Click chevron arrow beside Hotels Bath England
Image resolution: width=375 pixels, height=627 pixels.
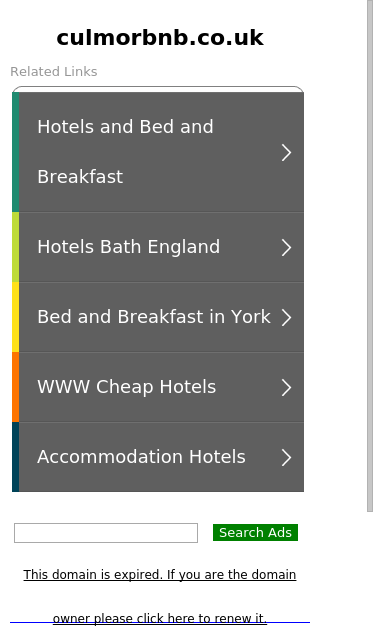[286, 248]
